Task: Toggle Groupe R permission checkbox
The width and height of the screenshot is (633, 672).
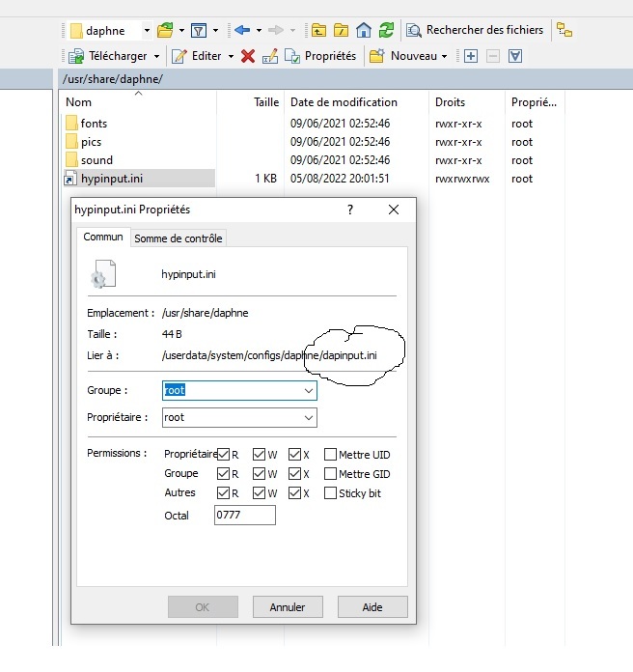Action: [223, 473]
